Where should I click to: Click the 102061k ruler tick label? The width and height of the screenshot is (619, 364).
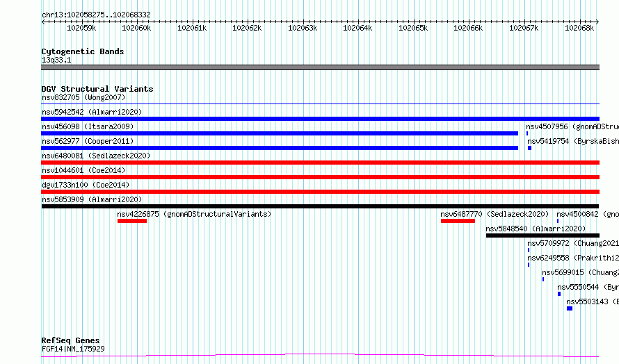click(x=192, y=28)
